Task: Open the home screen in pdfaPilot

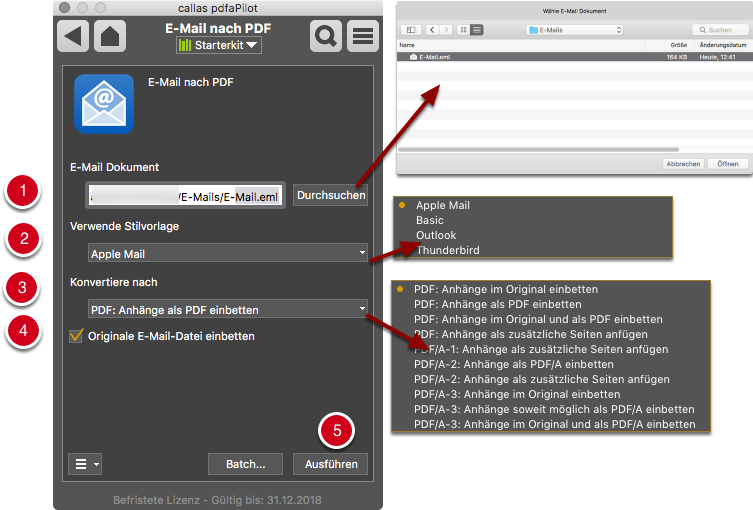Action: pyautogui.click(x=110, y=36)
